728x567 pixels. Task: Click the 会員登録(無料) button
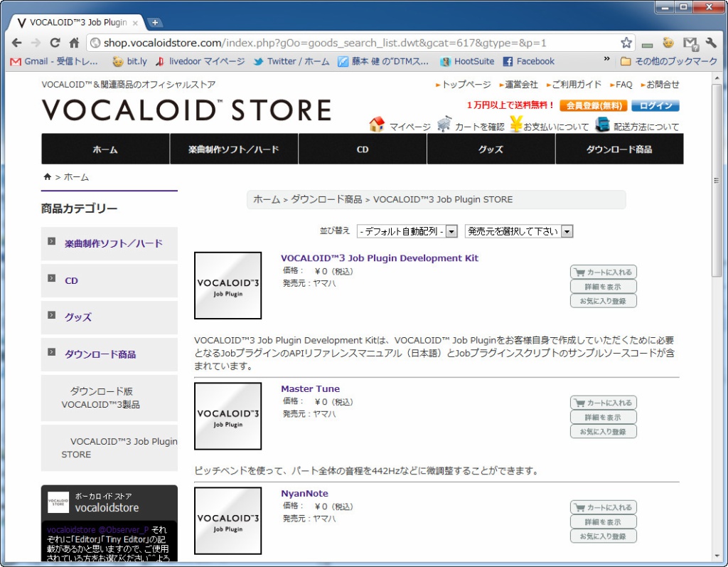tap(594, 105)
